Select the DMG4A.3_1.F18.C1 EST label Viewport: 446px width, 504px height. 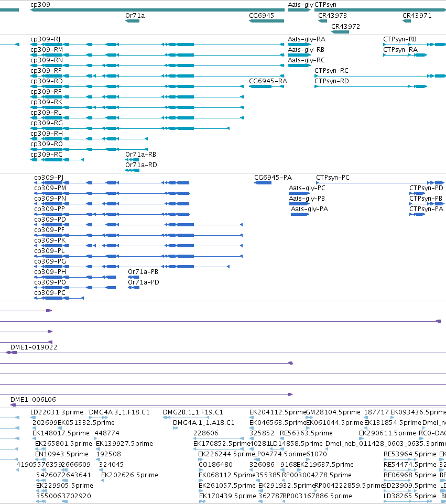119,412
